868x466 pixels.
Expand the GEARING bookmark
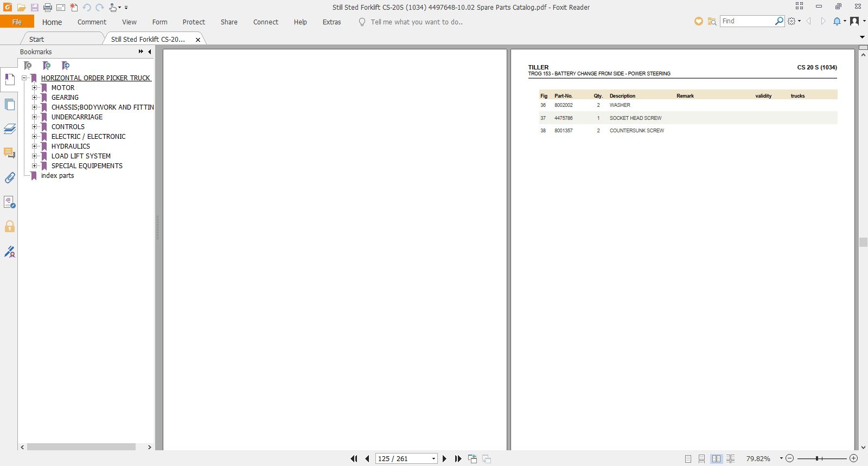[34, 98]
